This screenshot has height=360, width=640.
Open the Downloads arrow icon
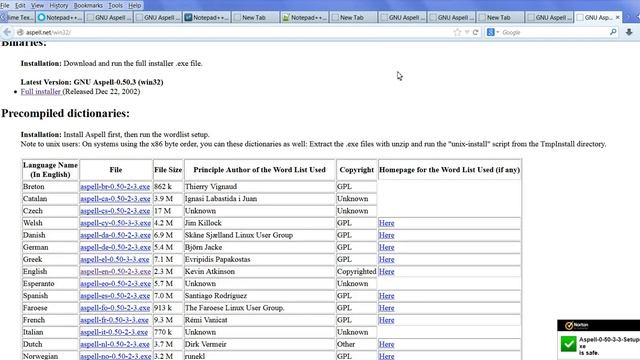tap(629, 32)
